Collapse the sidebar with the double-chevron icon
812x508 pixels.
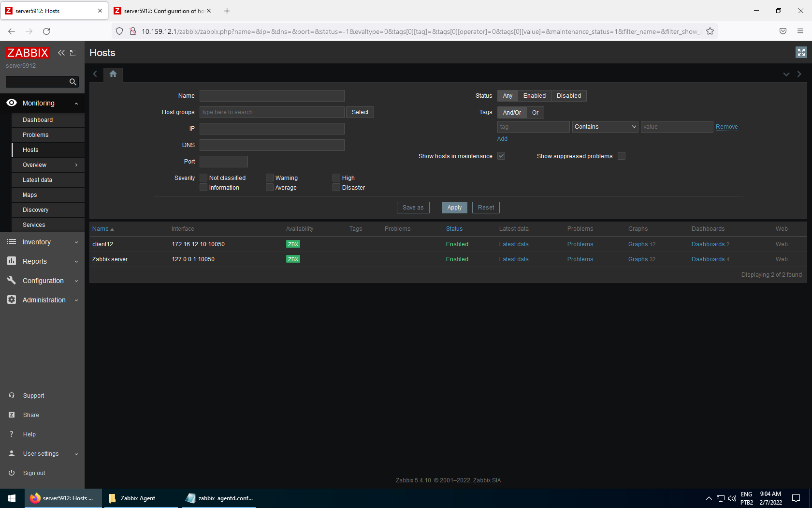click(x=61, y=53)
